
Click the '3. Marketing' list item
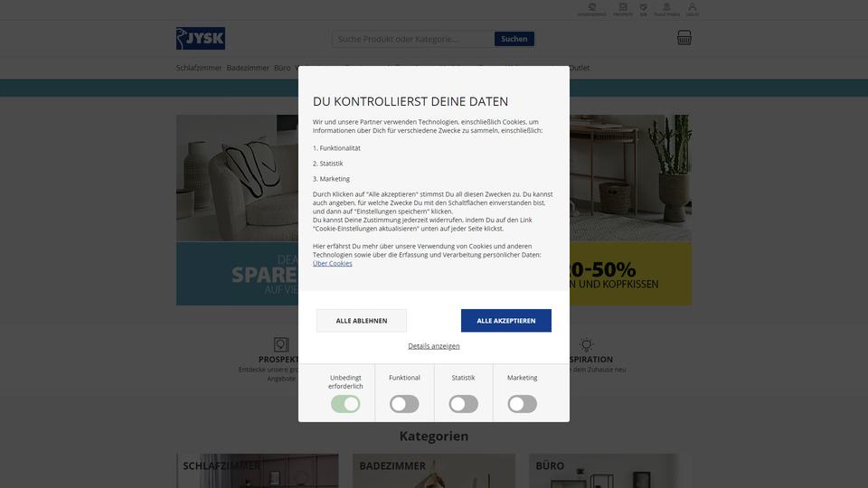point(331,179)
